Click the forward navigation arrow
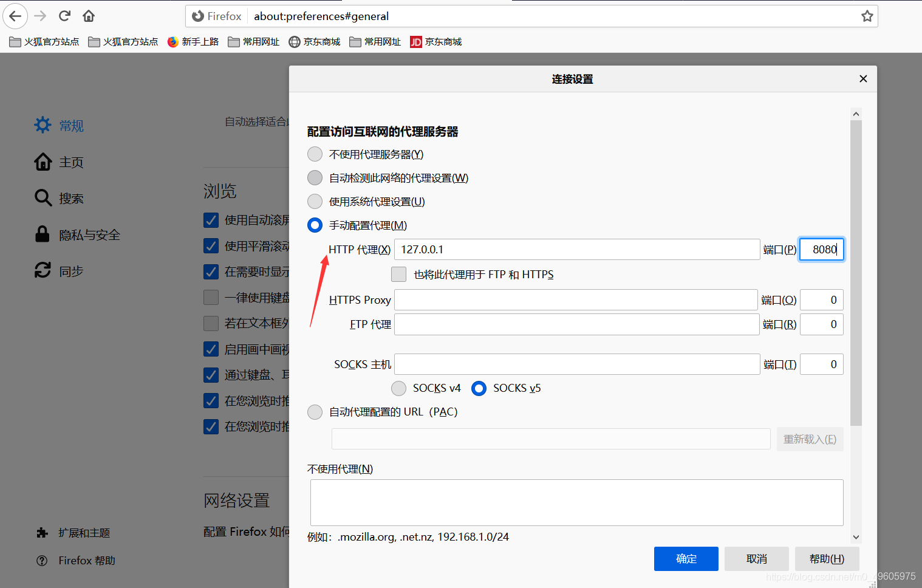Screen dimensions: 922x588 pyautogui.click(x=41, y=16)
